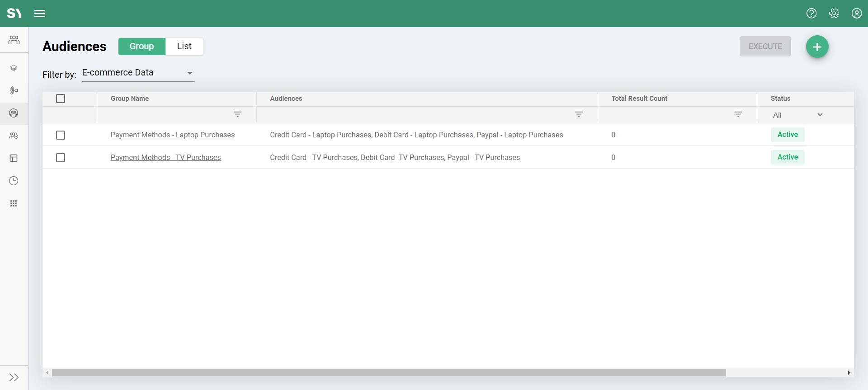Open the layers icon in sidebar
The image size is (868, 390).
pos(14,68)
